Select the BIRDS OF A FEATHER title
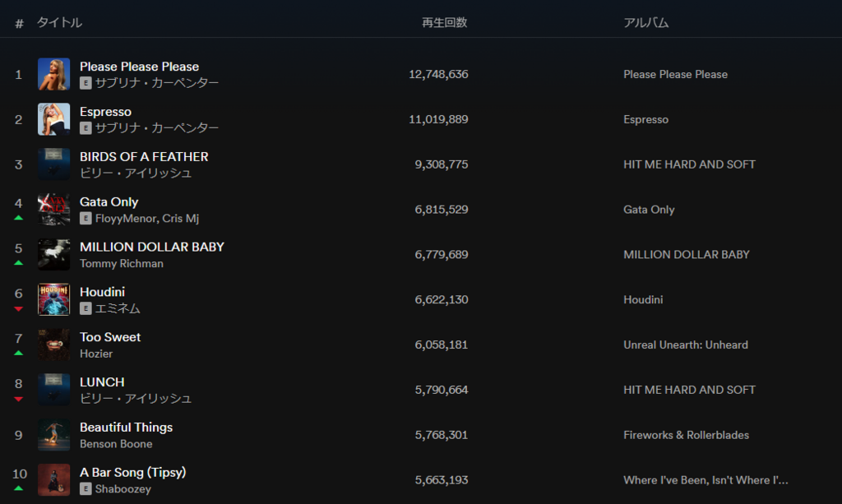842x504 pixels. (144, 157)
